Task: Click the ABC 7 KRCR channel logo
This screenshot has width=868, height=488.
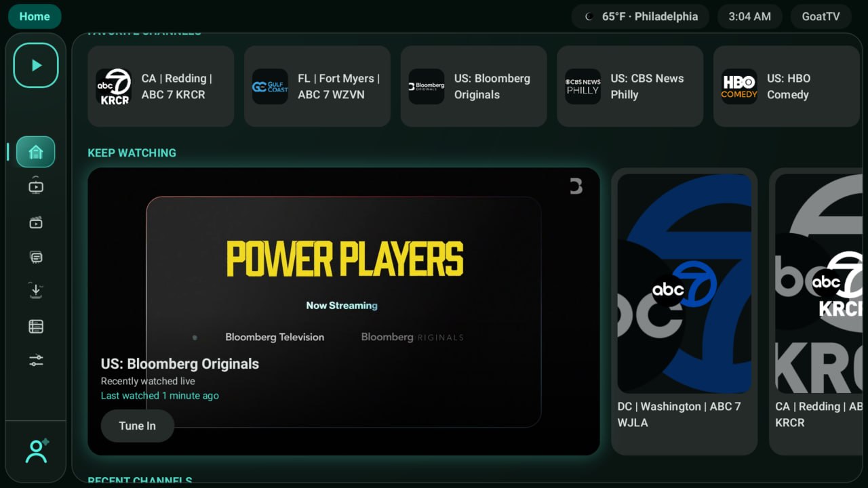Action: coord(113,87)
